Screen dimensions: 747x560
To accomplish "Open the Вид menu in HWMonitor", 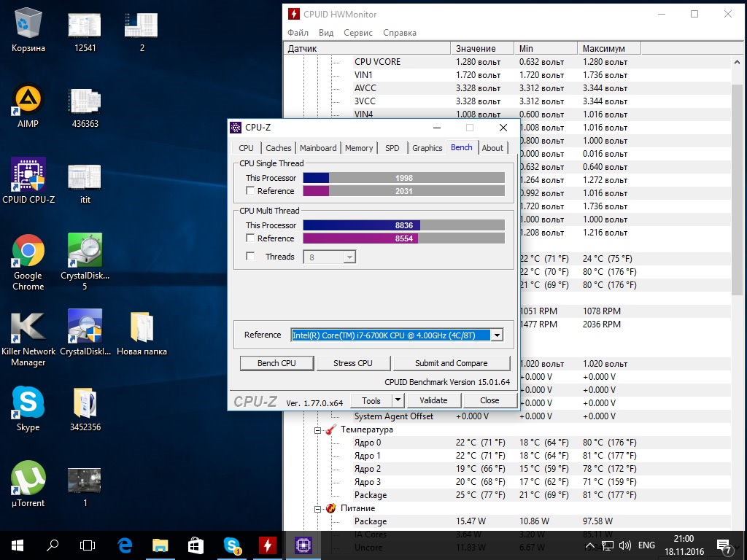I will pos(326,33).
